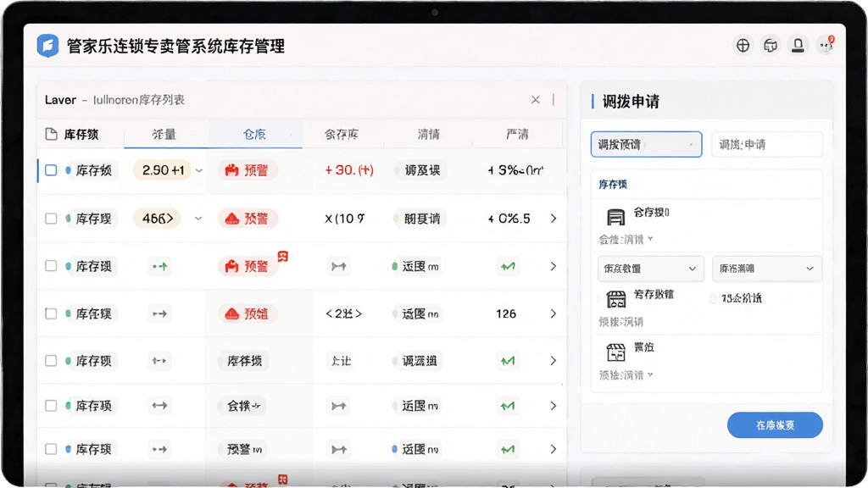
Task: Click the blue app logo in the header
Action: 47,46
